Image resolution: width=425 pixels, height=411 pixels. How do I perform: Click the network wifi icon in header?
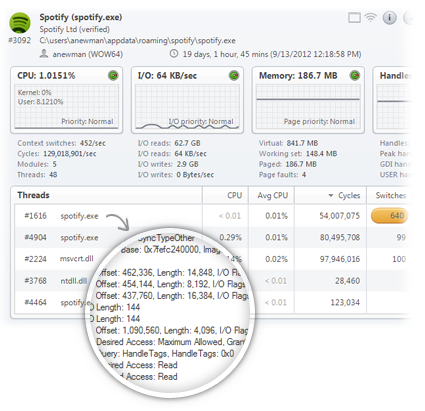point(370,17)
